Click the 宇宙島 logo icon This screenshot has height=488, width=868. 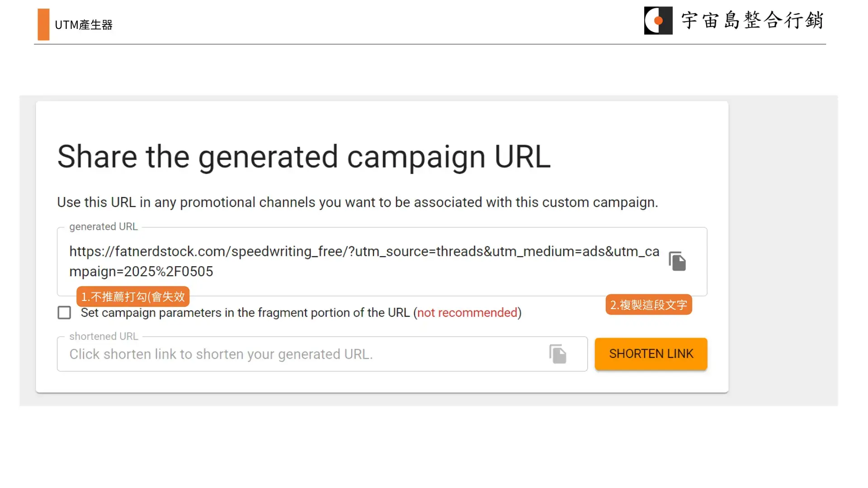(x=658, y=20)
